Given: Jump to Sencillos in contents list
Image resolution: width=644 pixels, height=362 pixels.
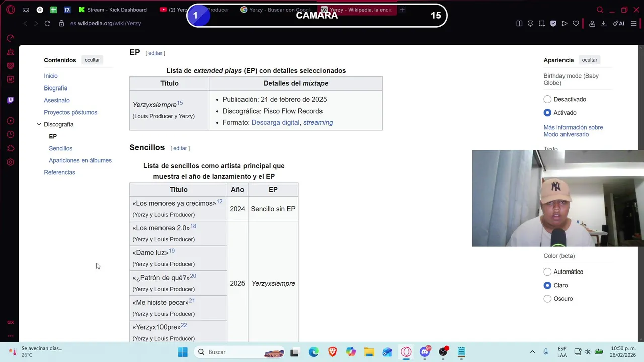Looking at the screenshot, I should [x=60, y=148].
